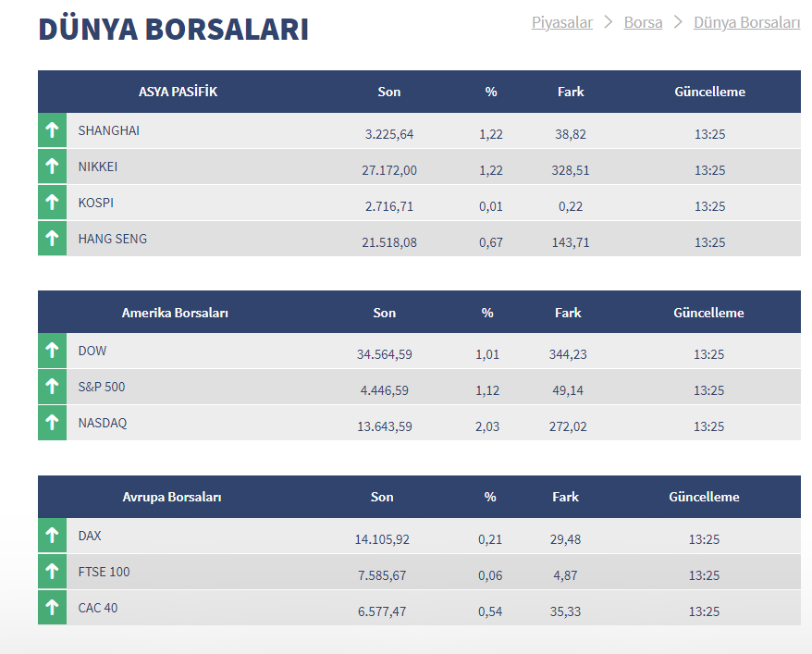
Task: Click the green arrow beside FTSE 100
Action: [x=52, y=572]
